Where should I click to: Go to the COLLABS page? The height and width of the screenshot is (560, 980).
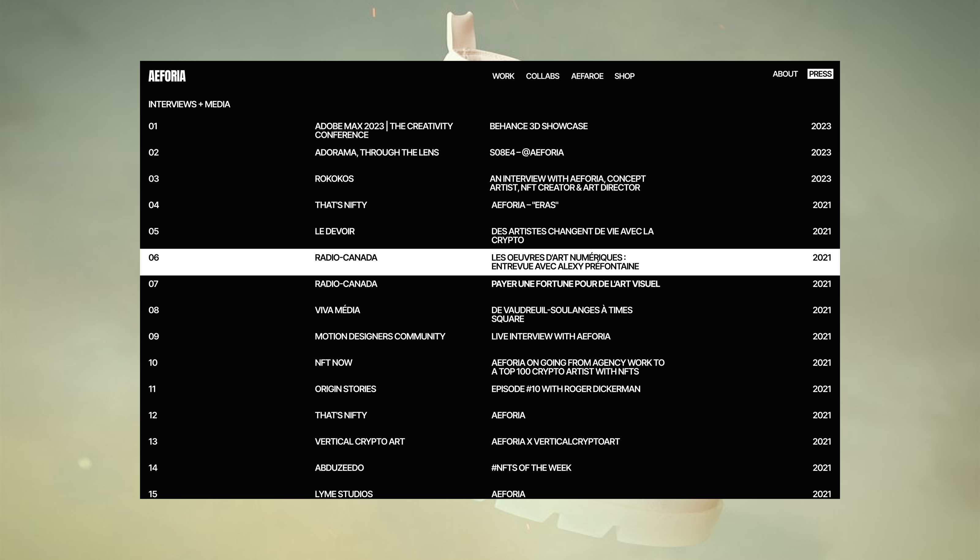[542, 76]
